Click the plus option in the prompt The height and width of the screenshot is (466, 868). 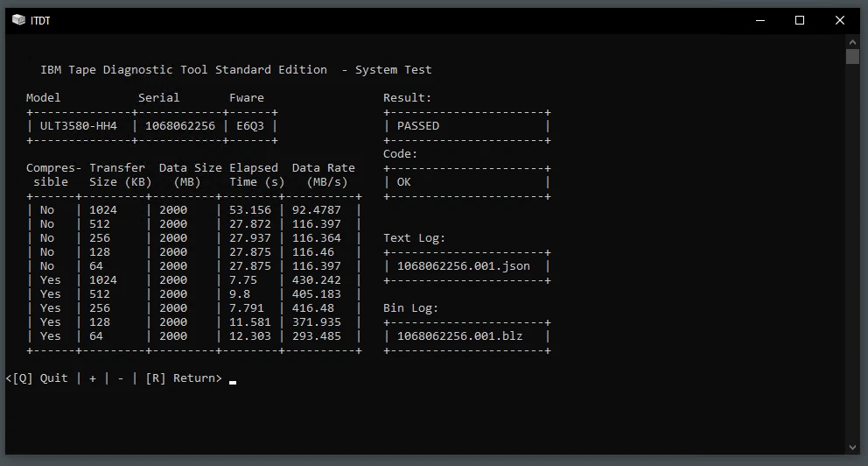pos(93,378)
